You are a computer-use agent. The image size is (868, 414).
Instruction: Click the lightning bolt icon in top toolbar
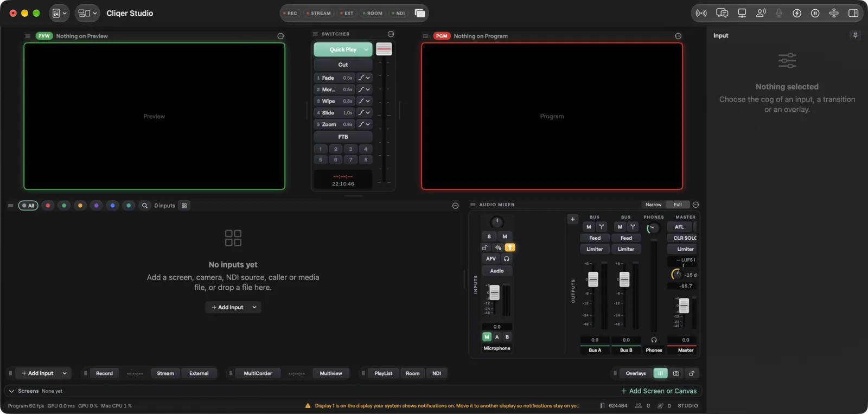click(797, 13)
